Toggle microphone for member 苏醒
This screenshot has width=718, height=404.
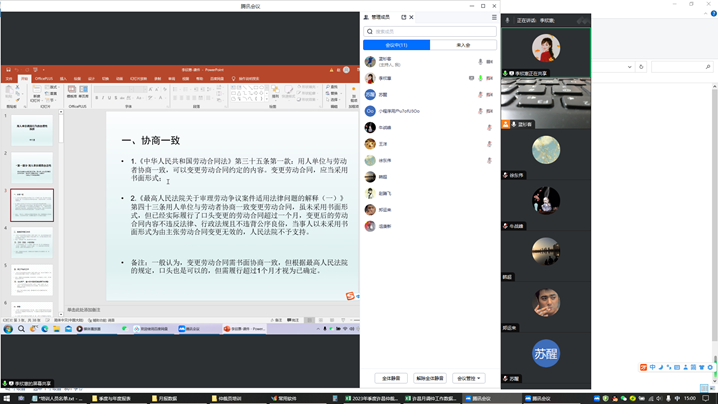[481, 95]
